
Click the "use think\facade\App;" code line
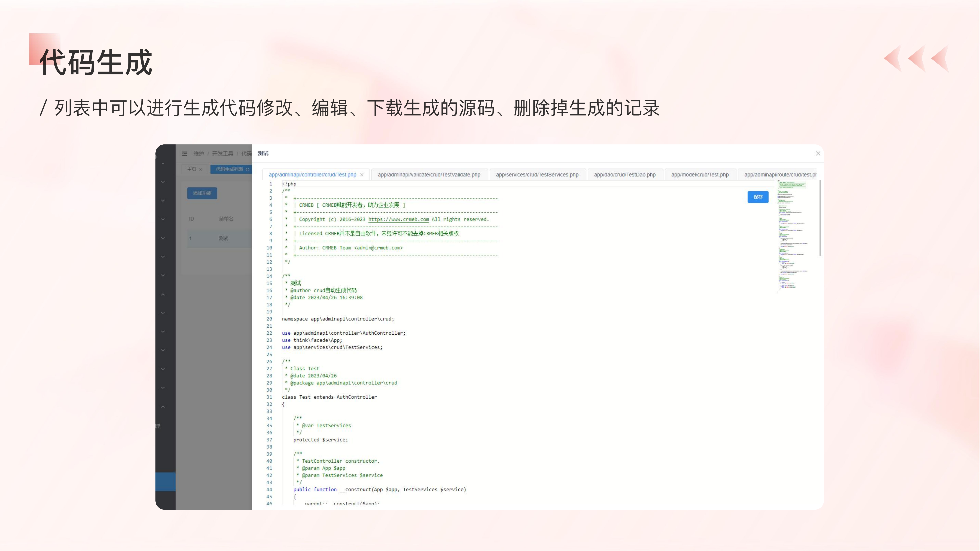coord(312,340)
